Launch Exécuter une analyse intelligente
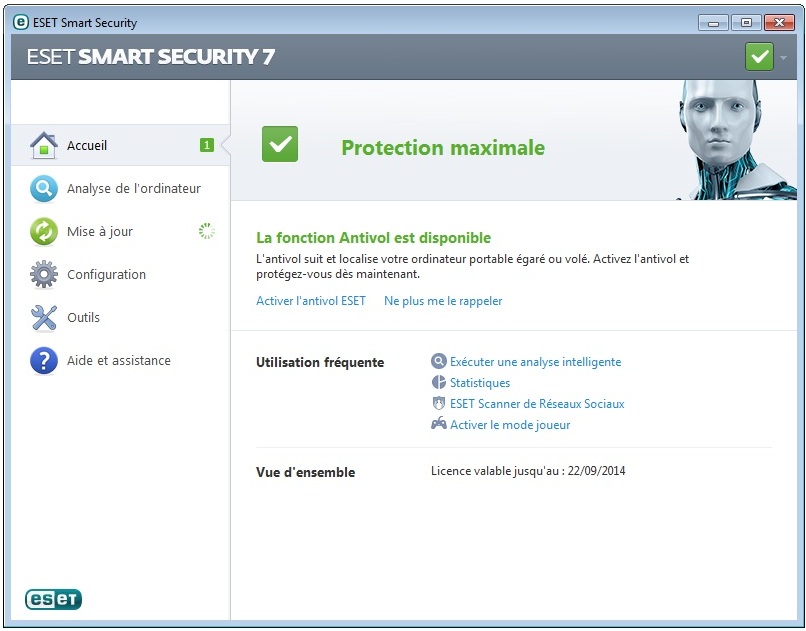 click(536, 362)
